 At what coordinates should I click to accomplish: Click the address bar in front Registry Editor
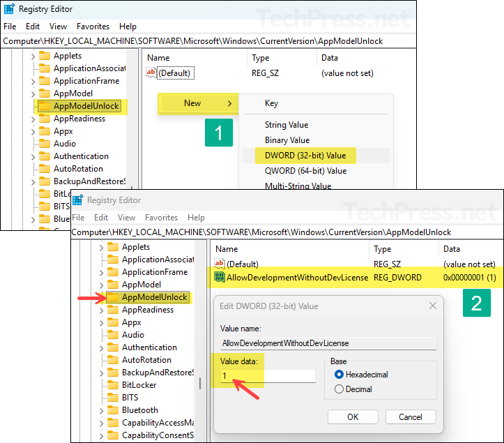(286, 232)
